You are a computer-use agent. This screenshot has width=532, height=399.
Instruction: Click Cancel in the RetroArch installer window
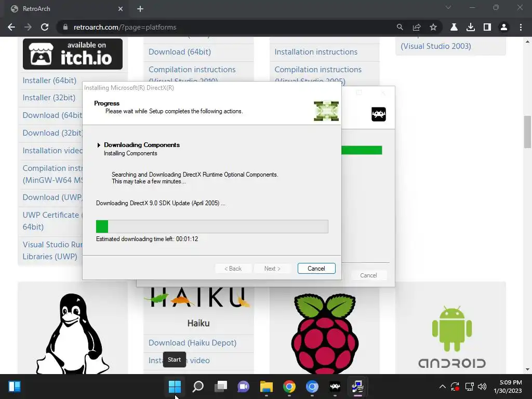pyautogui.click(x=368, y=275)
